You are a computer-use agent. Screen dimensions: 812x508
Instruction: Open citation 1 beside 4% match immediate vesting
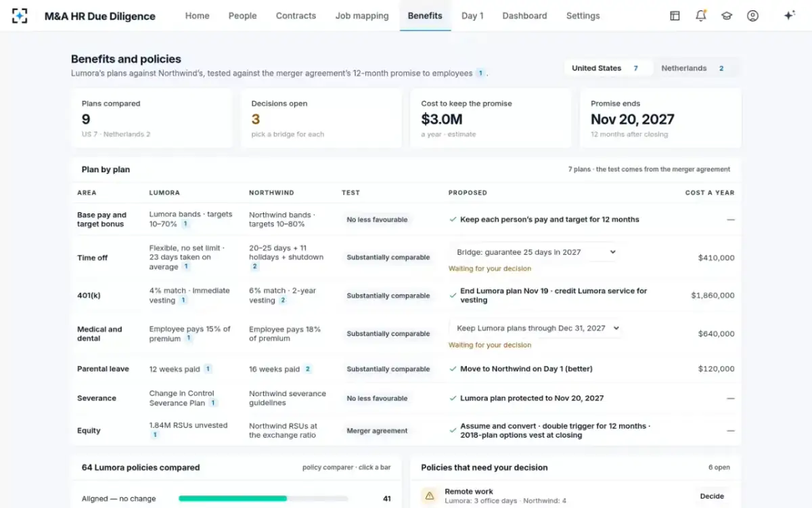click(183, 300)
